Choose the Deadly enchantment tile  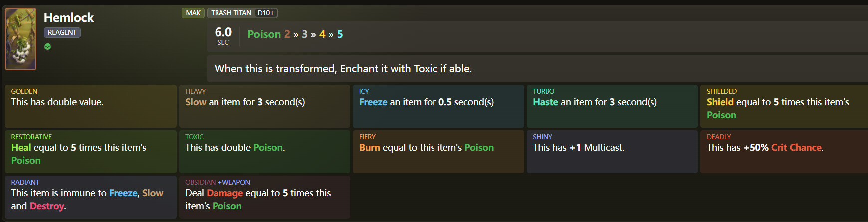pos(784,151)
